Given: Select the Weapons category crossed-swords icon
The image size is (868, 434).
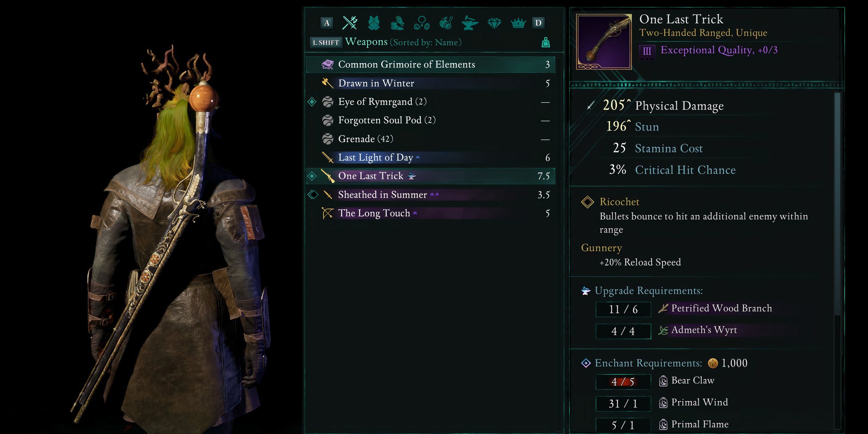Looking at the screenshot, I should [x=350, y=23].
